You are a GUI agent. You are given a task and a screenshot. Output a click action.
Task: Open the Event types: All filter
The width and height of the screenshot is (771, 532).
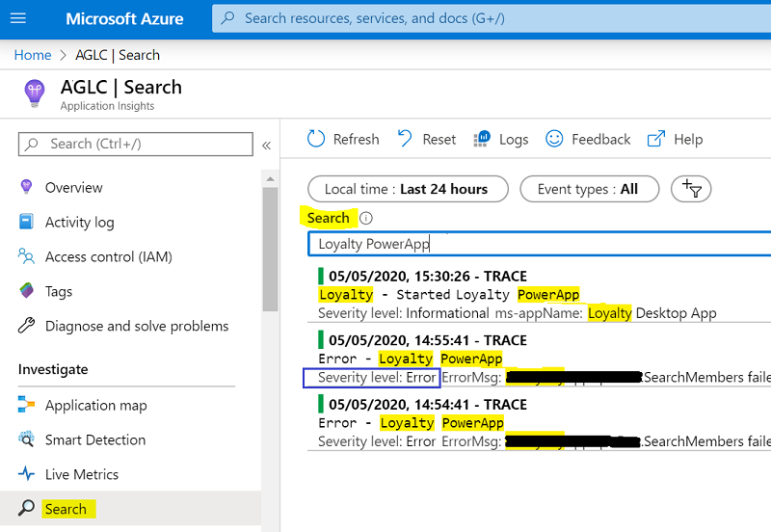click(590, 189)
